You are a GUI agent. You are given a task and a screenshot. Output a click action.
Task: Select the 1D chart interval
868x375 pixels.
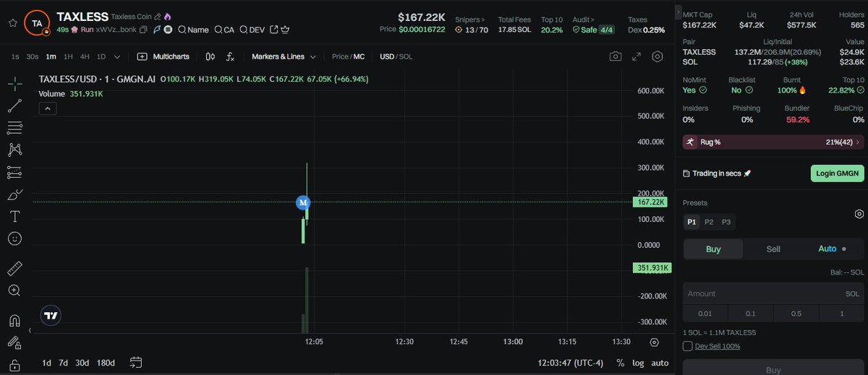pos(101,56)
